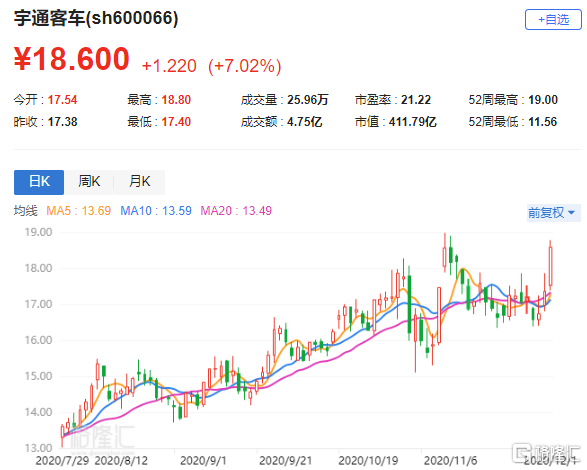
Task: Select the 成交额 value 4.75亿
Action: point(304,122)
